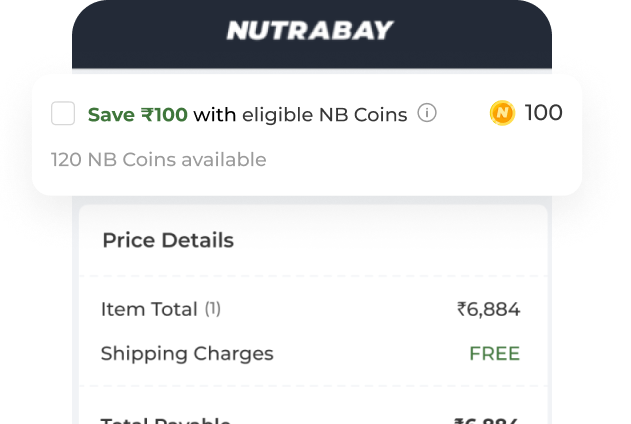Click the Nutrabay logo in the header
This screenshot has width=631, height=424.
point(309,31)
